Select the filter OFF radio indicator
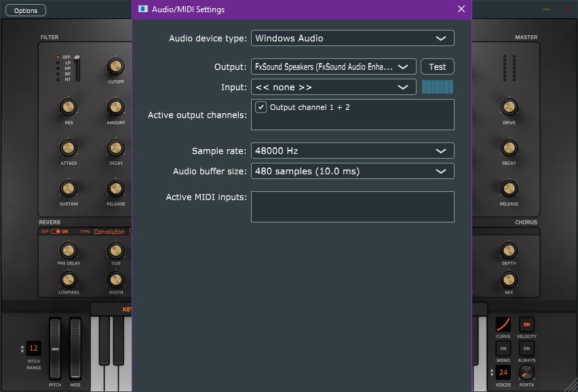Viewport: 578px width, 392px height. point(58,57)
